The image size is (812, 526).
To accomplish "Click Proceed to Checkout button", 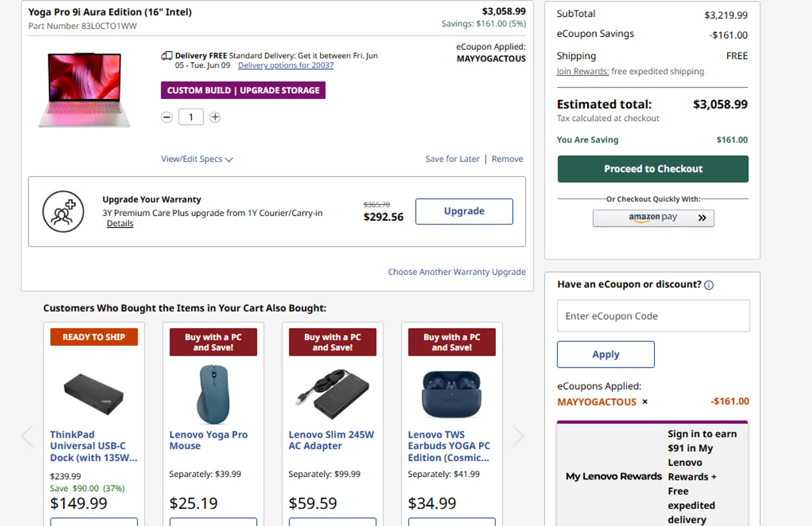I will click(653, 169).
